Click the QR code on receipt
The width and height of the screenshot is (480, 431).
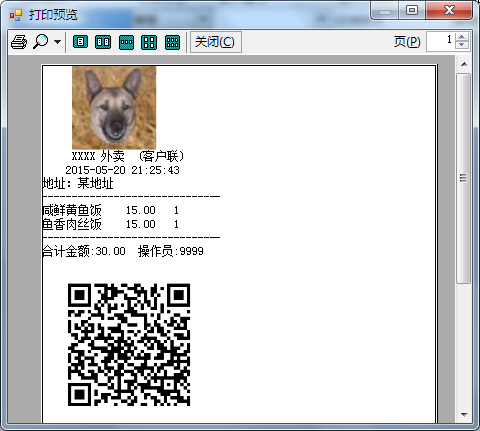click(129, 345)
